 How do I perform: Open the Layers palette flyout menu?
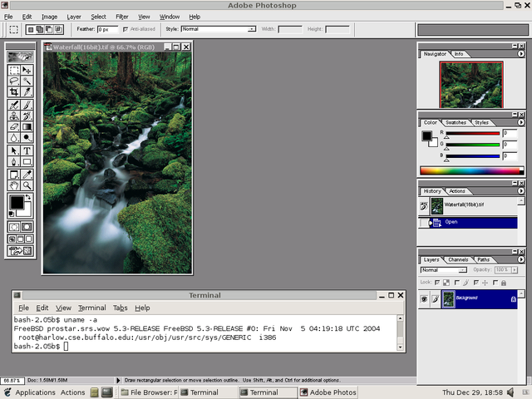coord(521,259)
